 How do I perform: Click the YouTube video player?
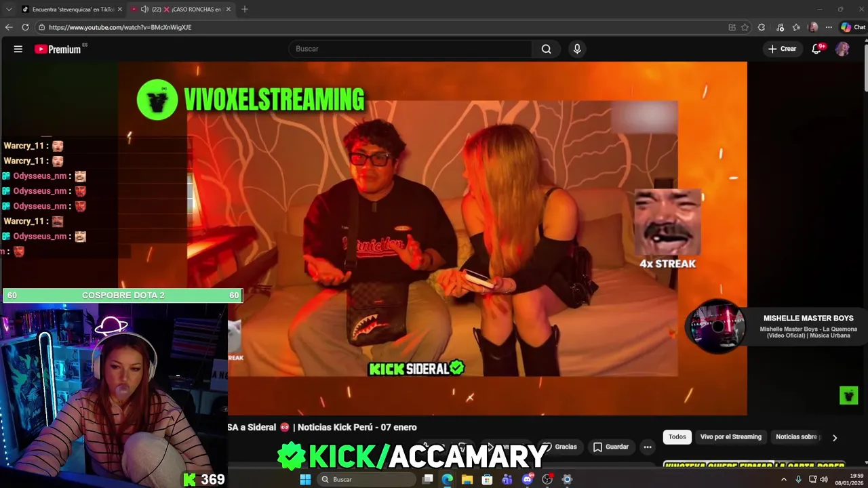[x=433, y=239]
